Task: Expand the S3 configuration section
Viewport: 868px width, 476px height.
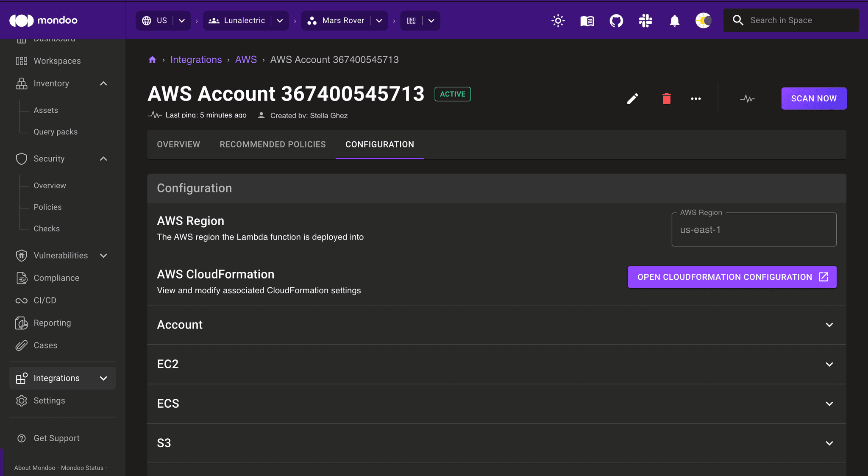Action: coord(829,443)
